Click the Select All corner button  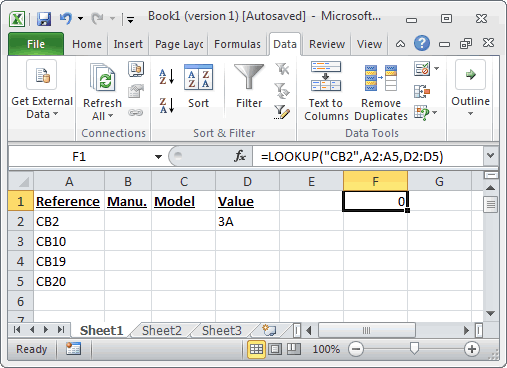[x=21, y=181]
